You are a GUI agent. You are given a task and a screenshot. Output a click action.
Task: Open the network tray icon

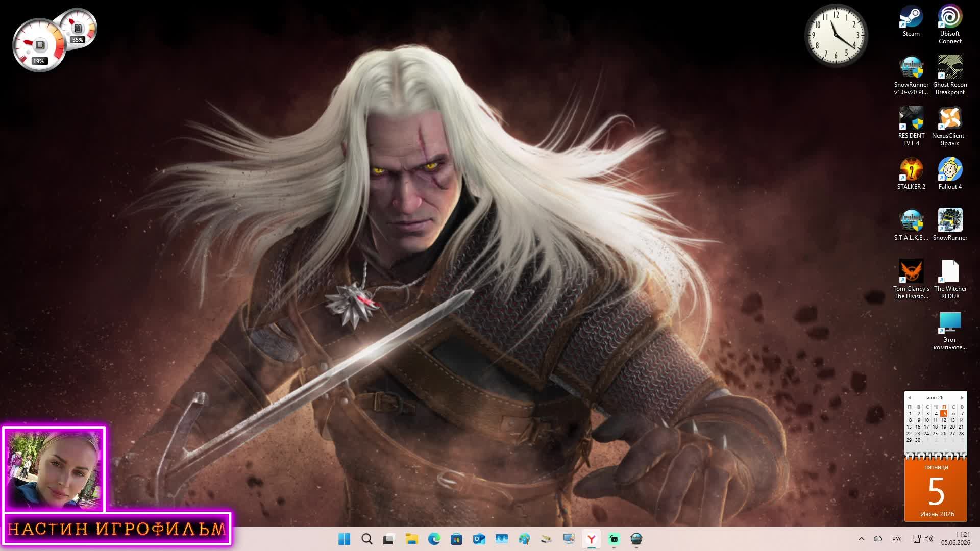[916, 539]
